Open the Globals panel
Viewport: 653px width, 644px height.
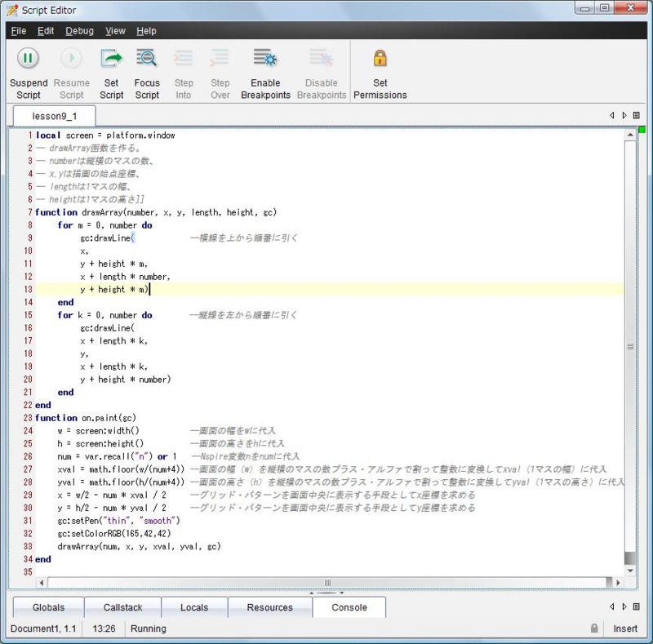pyautogui.click(x=47, y=607)
